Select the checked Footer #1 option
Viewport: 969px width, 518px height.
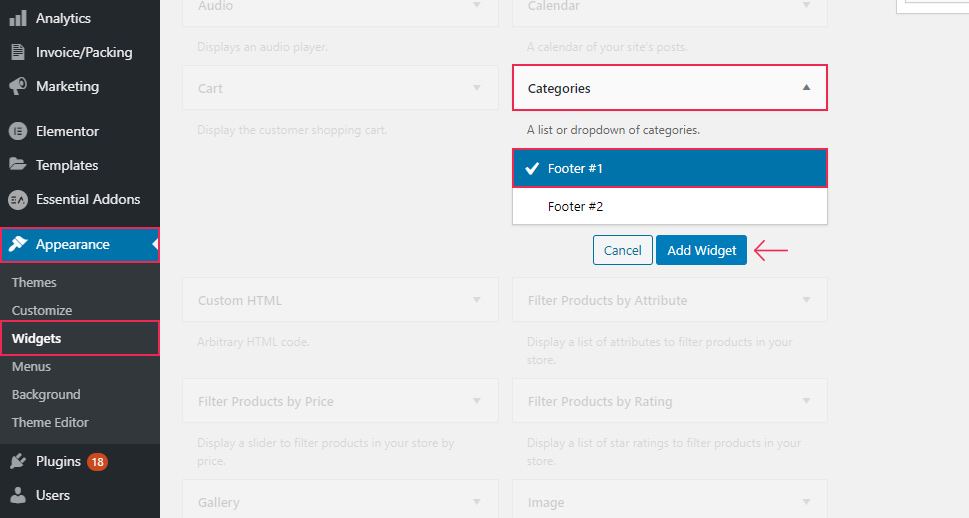pos(669,169)
